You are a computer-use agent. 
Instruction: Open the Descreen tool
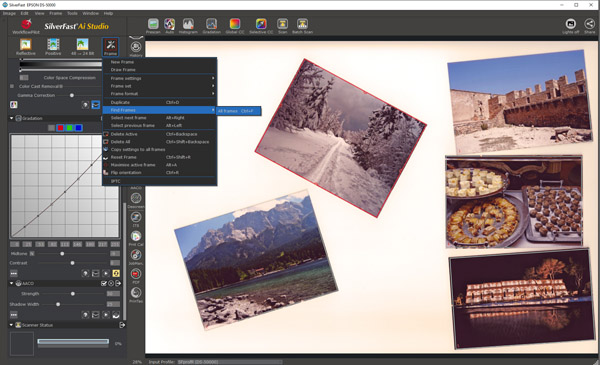(x=136, y=200)
